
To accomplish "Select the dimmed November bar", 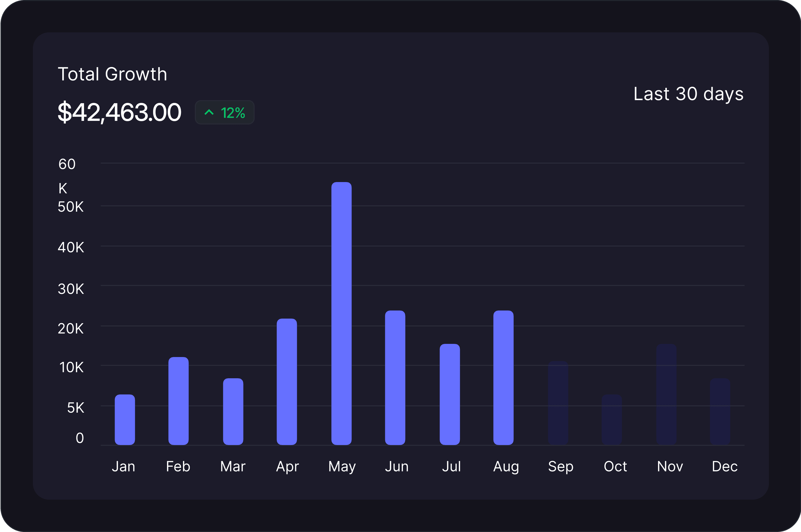I will coord(666,394).
